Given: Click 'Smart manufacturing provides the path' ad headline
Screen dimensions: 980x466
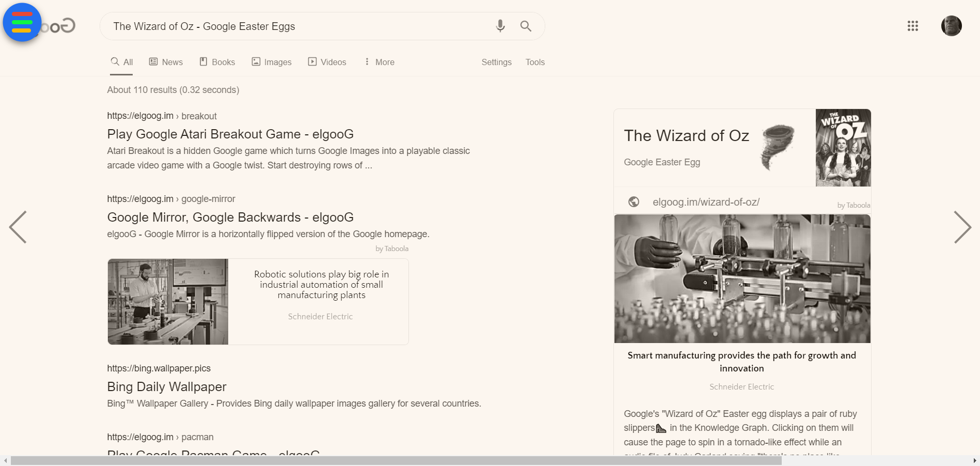Looking at the screenshot, I should click(x=742, y=362).
